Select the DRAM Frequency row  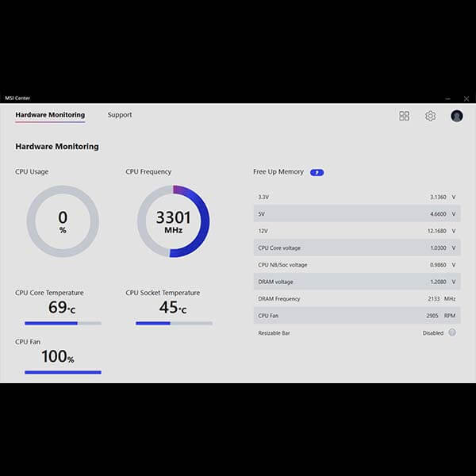pyautogui.click(x=356, y=298)
